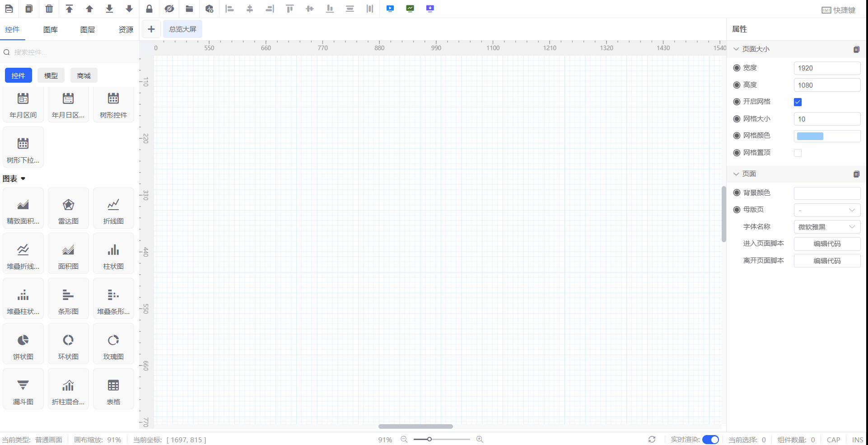
Task: Toggle the hide visibility eye icon
Action: [169, 9]
